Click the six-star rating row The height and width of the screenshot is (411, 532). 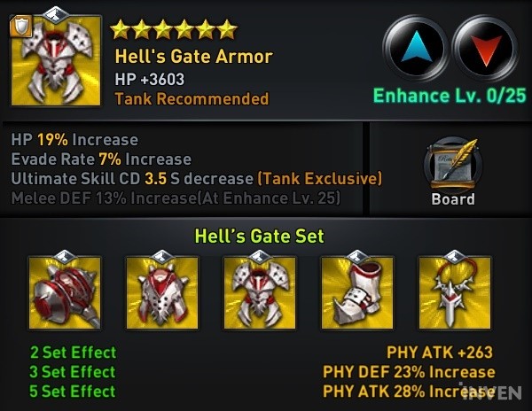coord(174,29)
